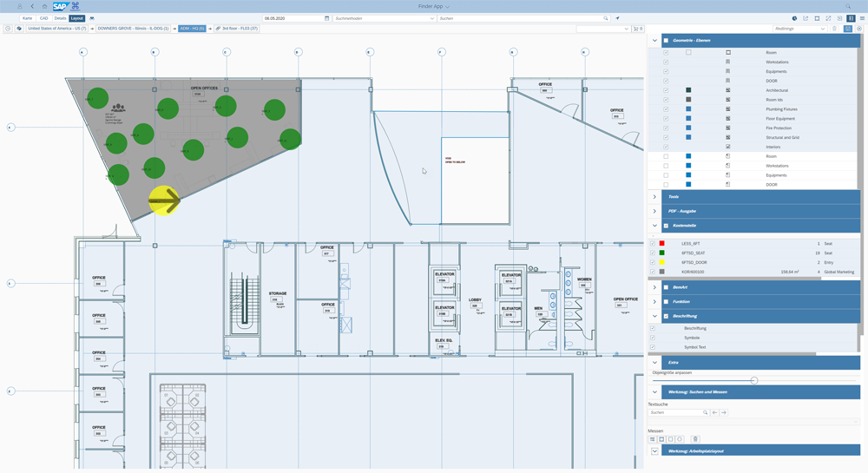
Task: Click the yellow swatch for 6FTSD_DOOR
Action: (661, 262)
